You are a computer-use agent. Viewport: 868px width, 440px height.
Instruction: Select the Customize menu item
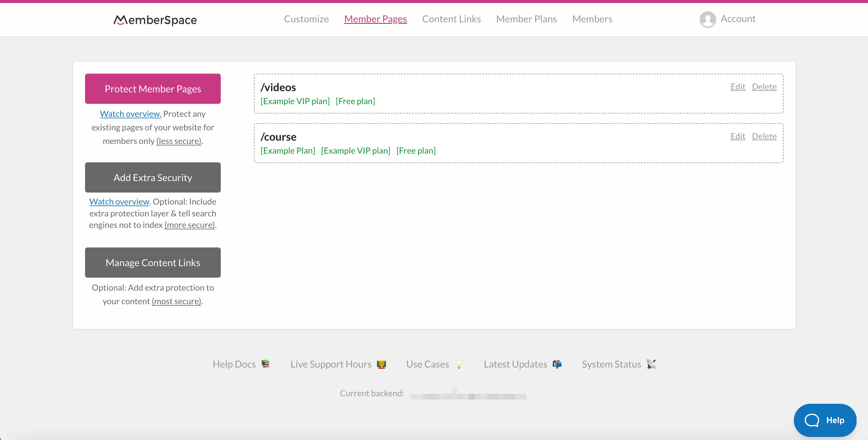coord(306,18)
